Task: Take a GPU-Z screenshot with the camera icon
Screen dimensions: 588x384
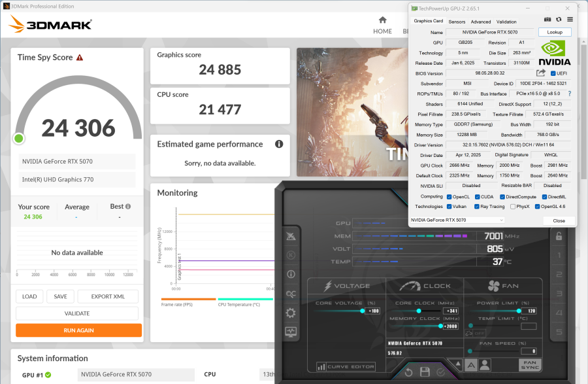Action: (x=547, y=20)
